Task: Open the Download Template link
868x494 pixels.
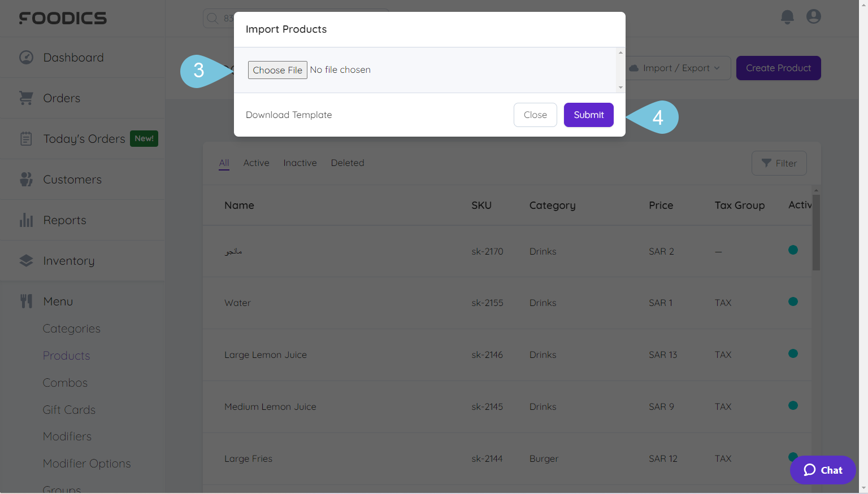Action: (x=289, y=115)
